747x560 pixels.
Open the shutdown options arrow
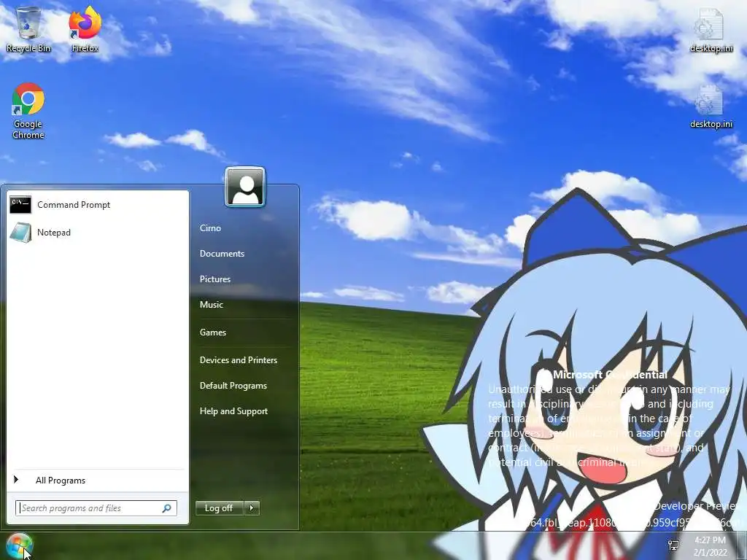252,508
